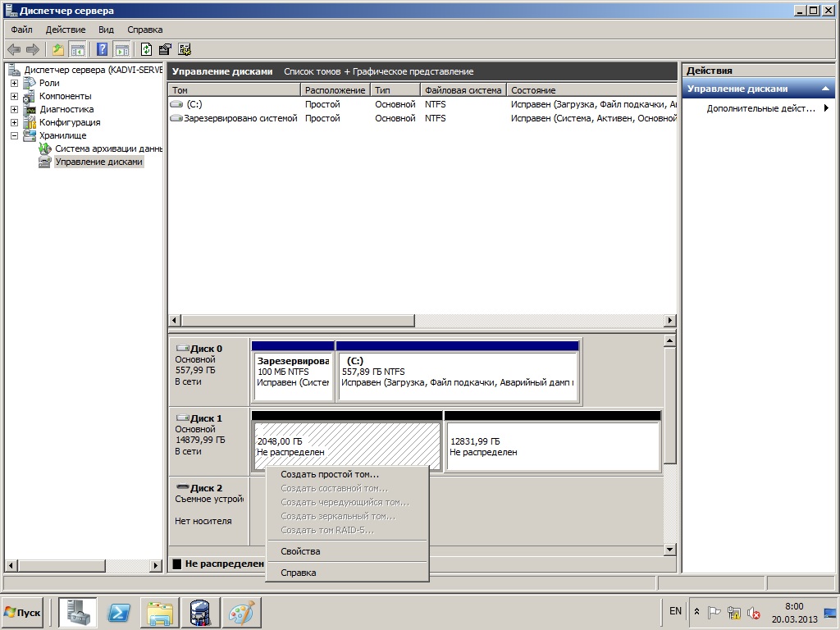
Task: Collapse the Хранилище tree node
Action: 15,135
